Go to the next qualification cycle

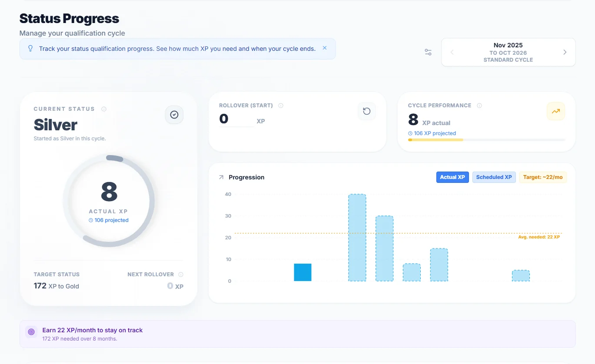[x=565, y=52]
